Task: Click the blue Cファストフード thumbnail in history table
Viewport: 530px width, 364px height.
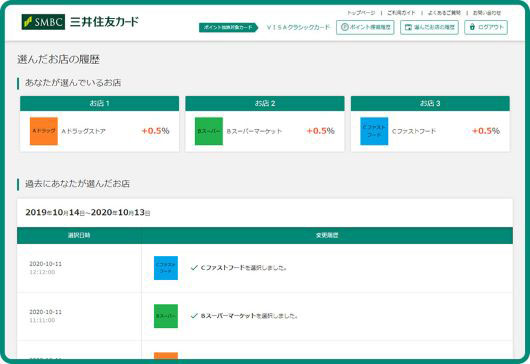Action: [166, 268]
